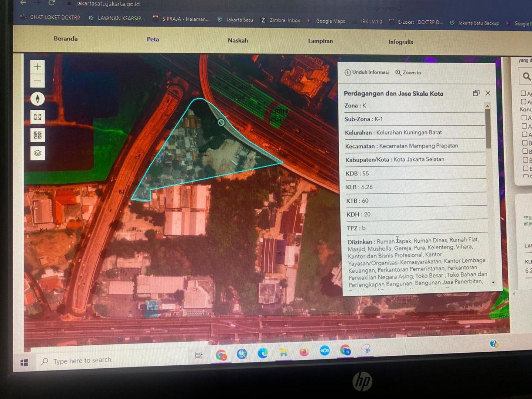Screen dimensions: 532x399
Task: Zoom out on the map
Action: (x=37, y=81)
